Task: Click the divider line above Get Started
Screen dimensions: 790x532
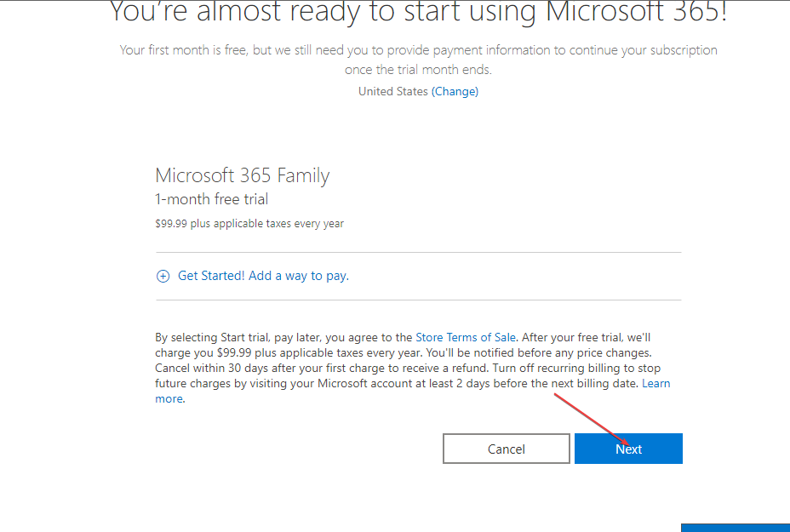Action: click(418, 253)
